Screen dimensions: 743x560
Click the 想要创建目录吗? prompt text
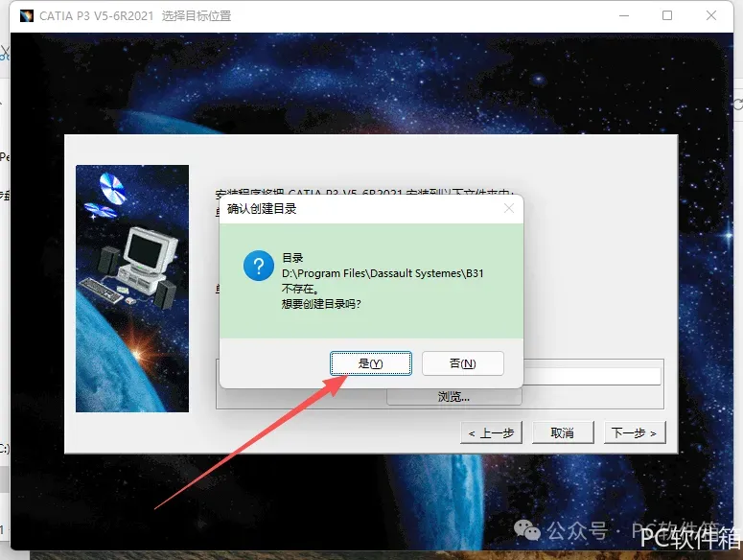click(x=321, y=304)
